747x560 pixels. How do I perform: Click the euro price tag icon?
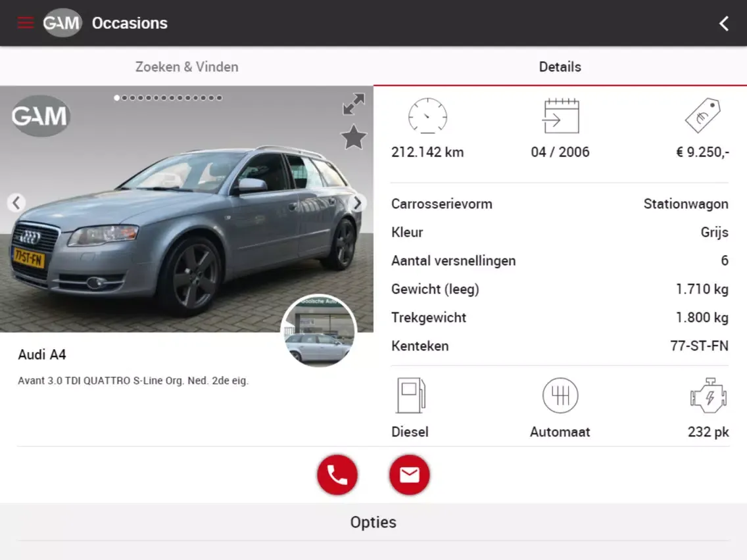pos(703,115)
